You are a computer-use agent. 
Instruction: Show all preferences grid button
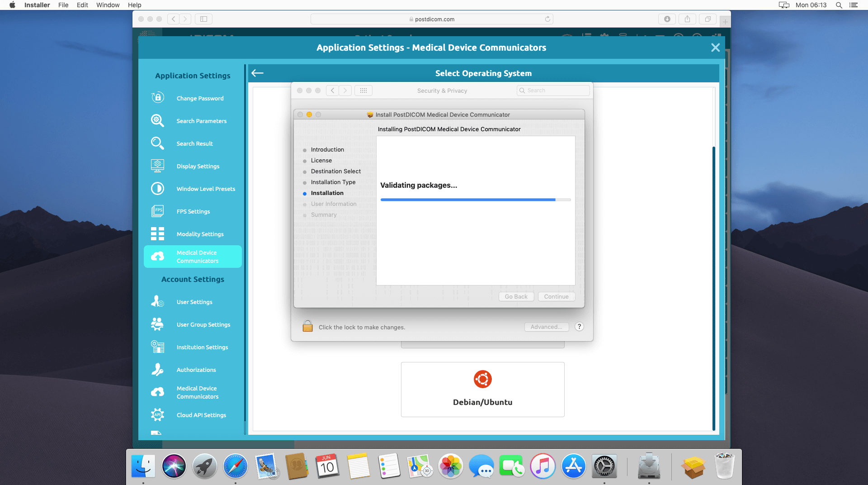pos(363,90)
